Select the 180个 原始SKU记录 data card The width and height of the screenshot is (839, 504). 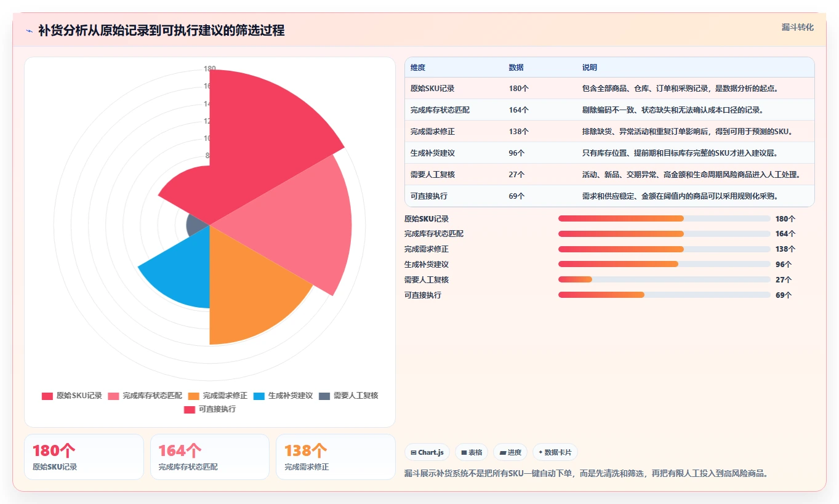[84, 457]
